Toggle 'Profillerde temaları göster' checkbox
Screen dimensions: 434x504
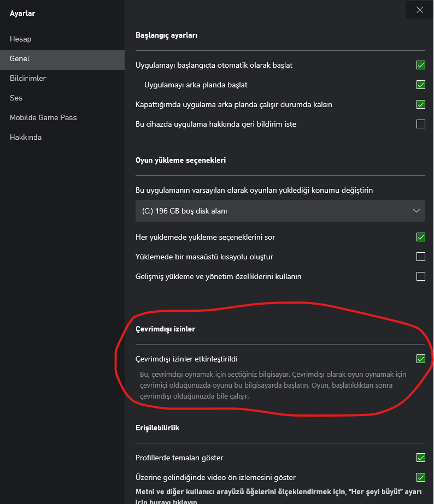[421, 458]
